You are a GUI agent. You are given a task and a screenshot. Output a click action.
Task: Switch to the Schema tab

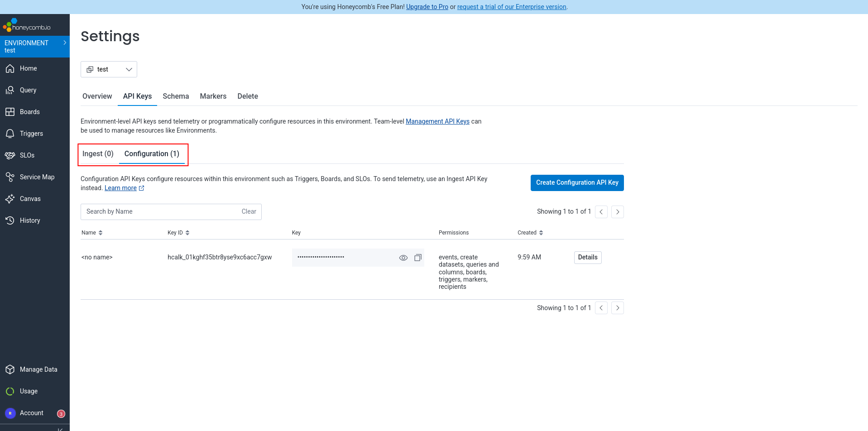[x=176, y=96]
